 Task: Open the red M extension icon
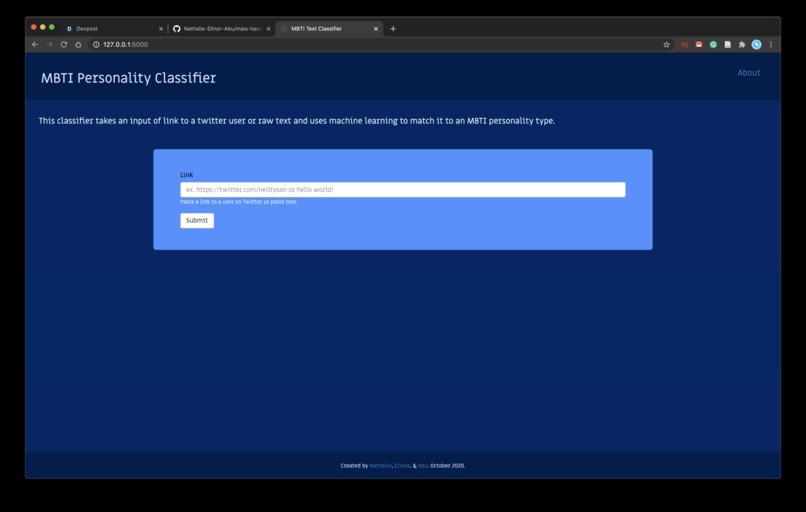click(x=684, y=45)
